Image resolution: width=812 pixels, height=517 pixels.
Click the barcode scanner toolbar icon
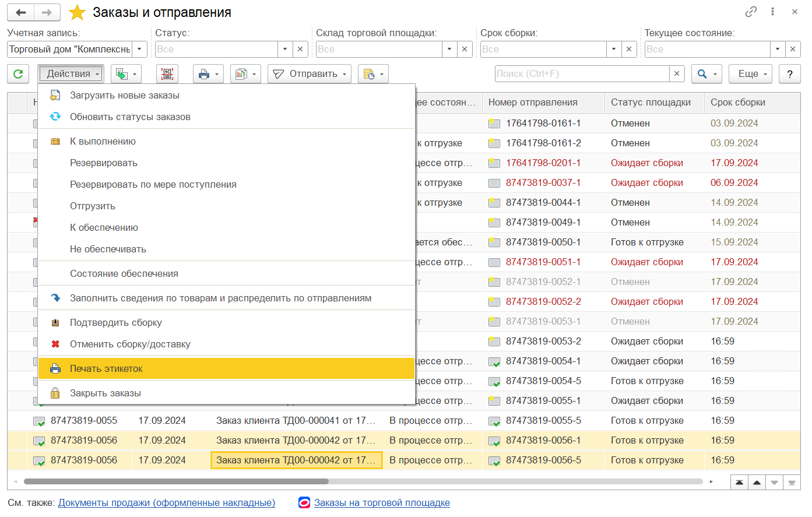tap(167, 74)
